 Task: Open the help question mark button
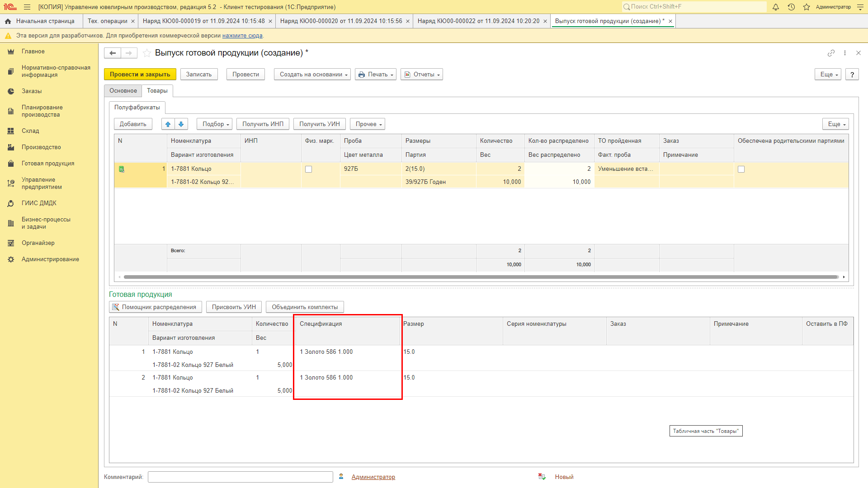[x=852, y=75]
